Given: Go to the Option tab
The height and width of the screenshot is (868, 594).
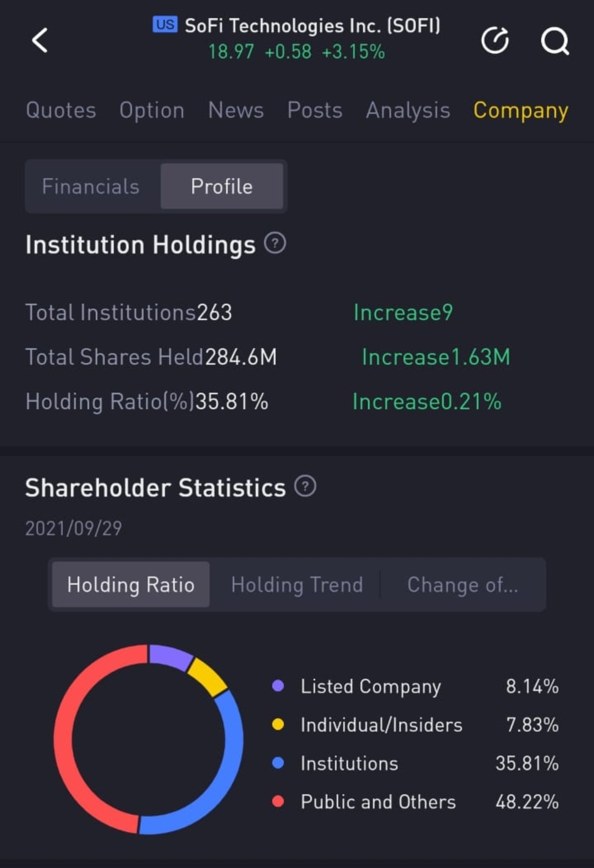Looking at the screenshot, I should [152, 110].
